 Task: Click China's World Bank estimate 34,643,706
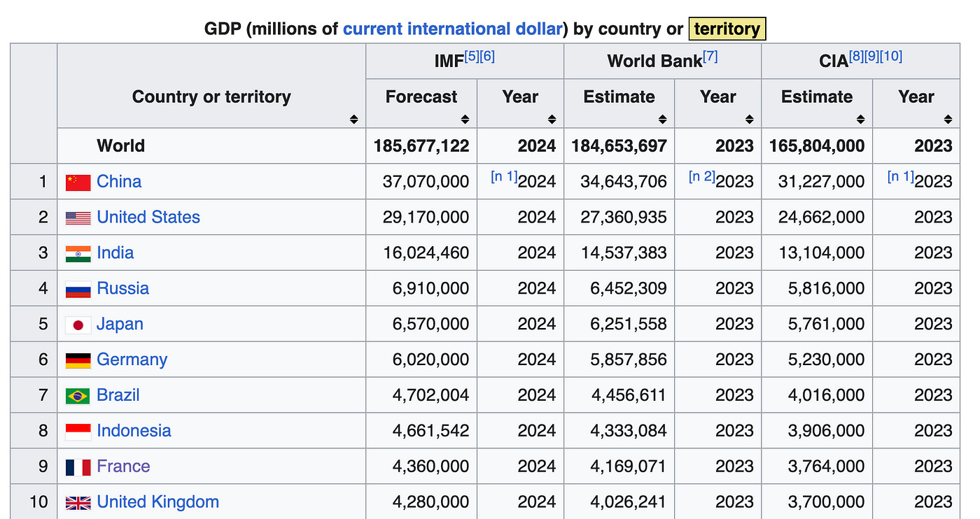pos(624,182)
